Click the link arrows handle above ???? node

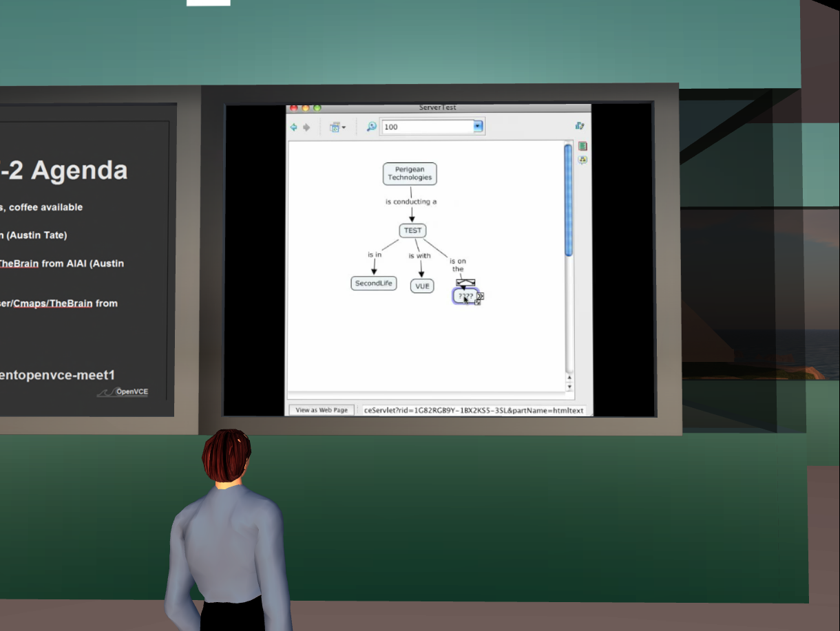pos(465,282)
